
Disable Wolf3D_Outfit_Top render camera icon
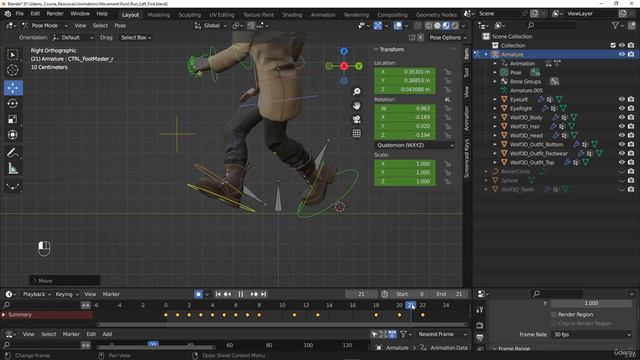coord(631,162)
